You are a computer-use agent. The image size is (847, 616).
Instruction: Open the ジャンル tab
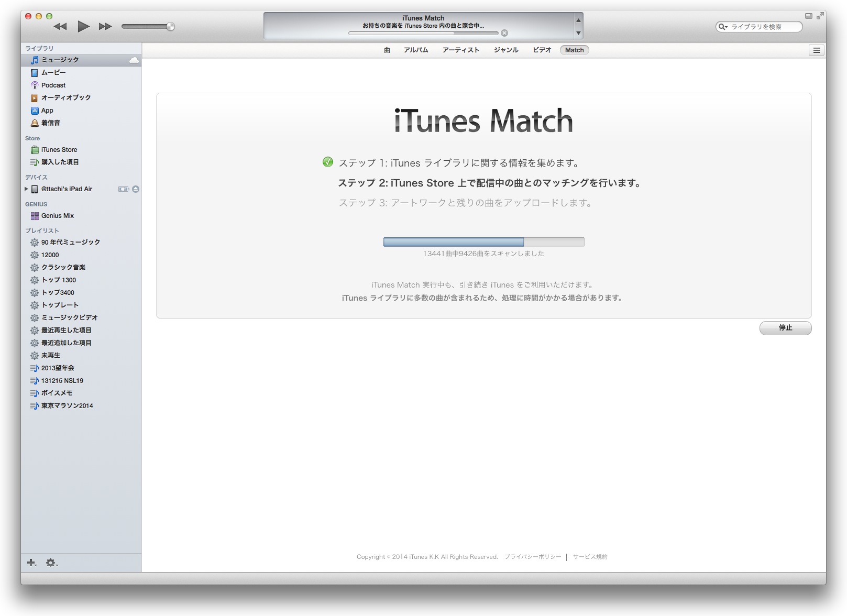(x=506, y=50)
